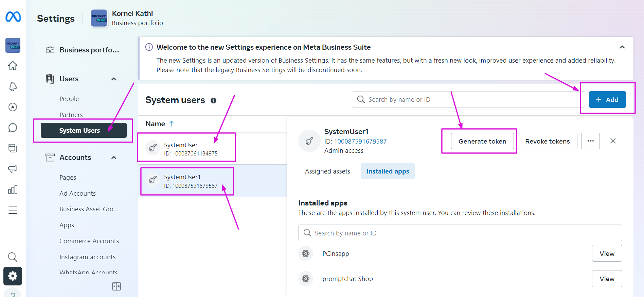Open Instagram accounts settings
The height and width of the screenshot is (297, 644).
click(87, 257)
